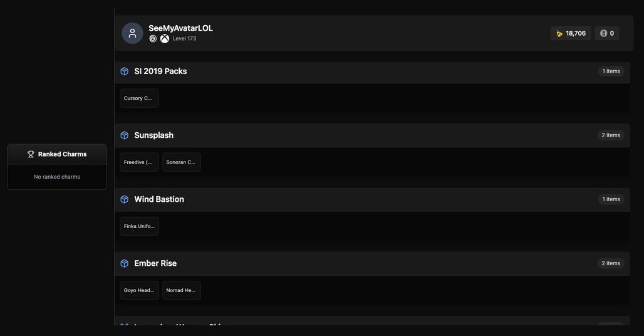Collapse the Sunsplash section header

(x=372, y=135)
